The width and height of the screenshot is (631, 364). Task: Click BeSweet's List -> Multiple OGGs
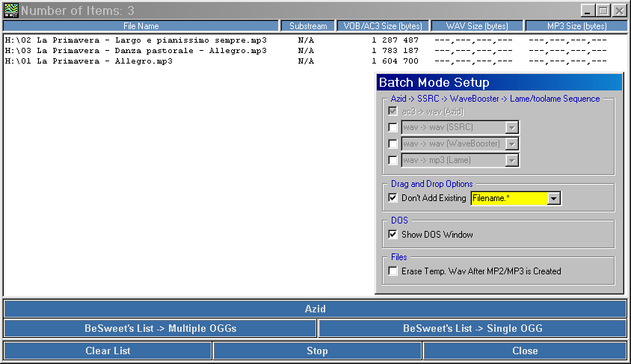160,328
